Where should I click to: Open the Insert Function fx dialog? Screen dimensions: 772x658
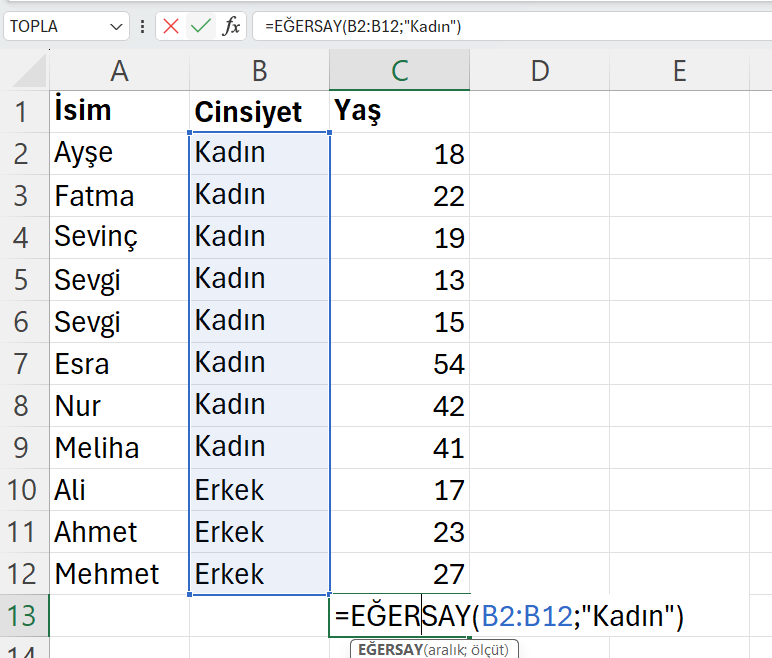coord(231,26)
